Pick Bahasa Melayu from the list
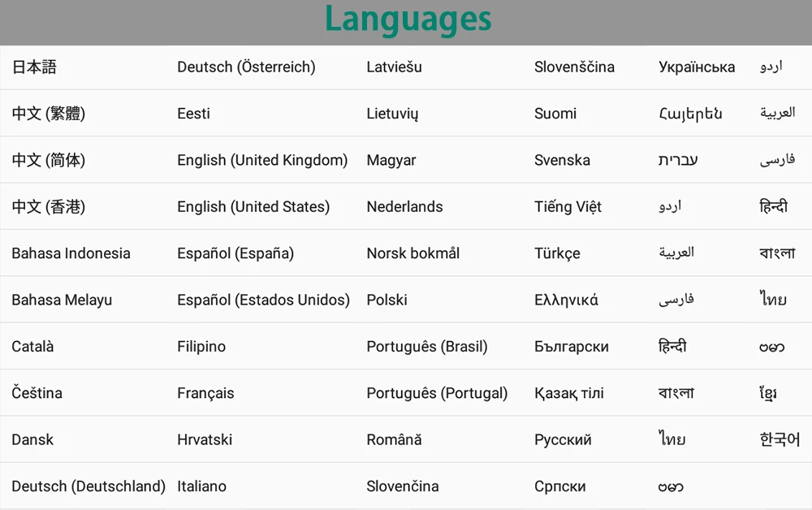This screenshot has width=812, height=510. pos(62,300)
